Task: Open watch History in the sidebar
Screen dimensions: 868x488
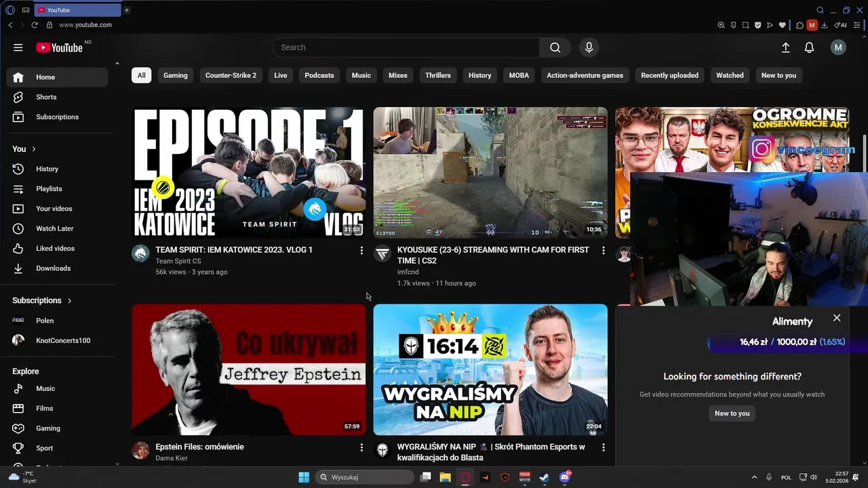Action: 57,169
